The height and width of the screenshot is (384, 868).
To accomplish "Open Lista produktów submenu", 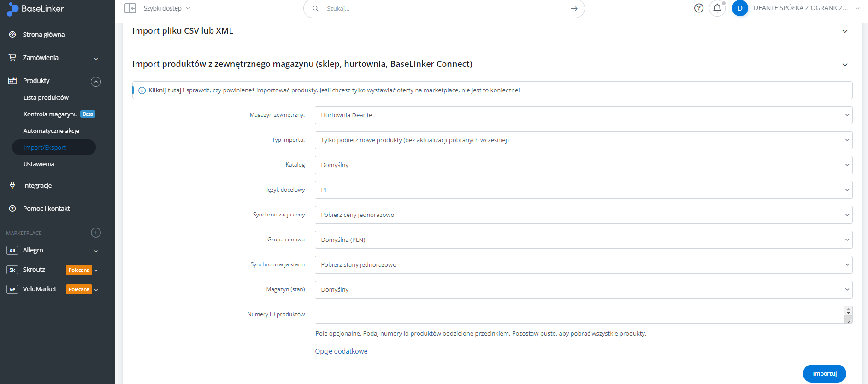I will click(x=46, y=97).
